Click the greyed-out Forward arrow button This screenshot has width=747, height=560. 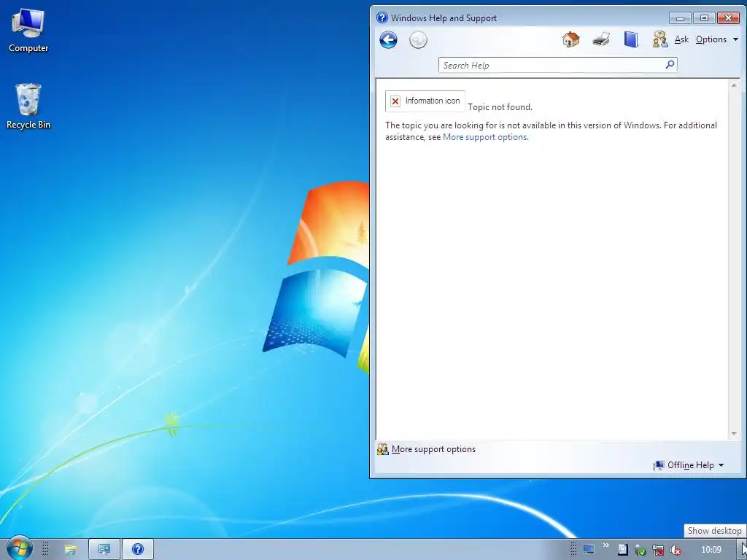tap(418, 39)
